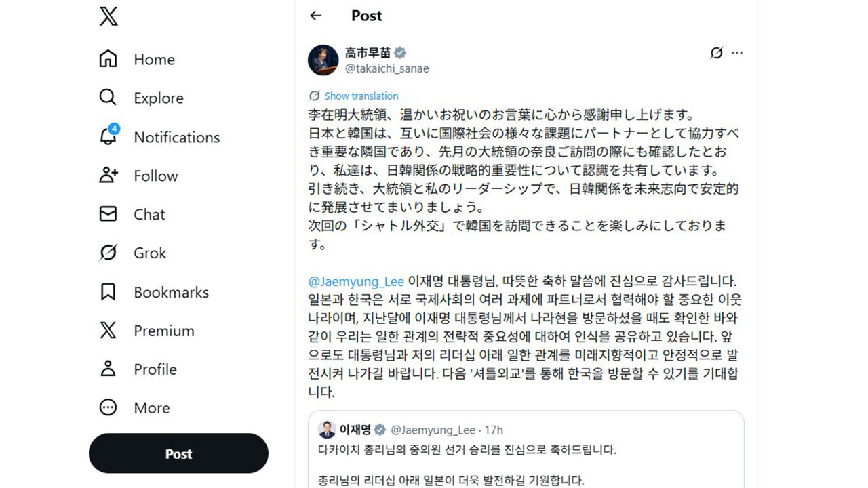Screen dimensions: 868x488
Task: Open the Follow suggestions person icon
Action: coord(108,176)
